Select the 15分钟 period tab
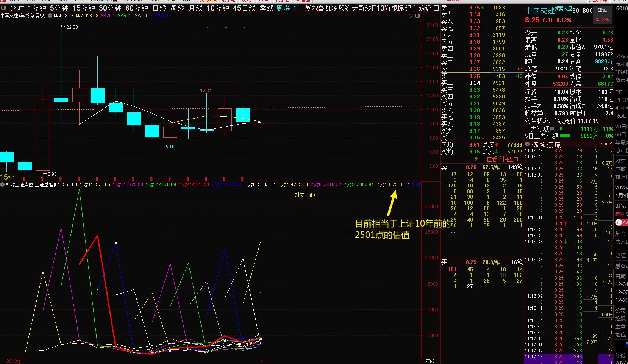This screenshot has width=628, height=364. point(83,8)
